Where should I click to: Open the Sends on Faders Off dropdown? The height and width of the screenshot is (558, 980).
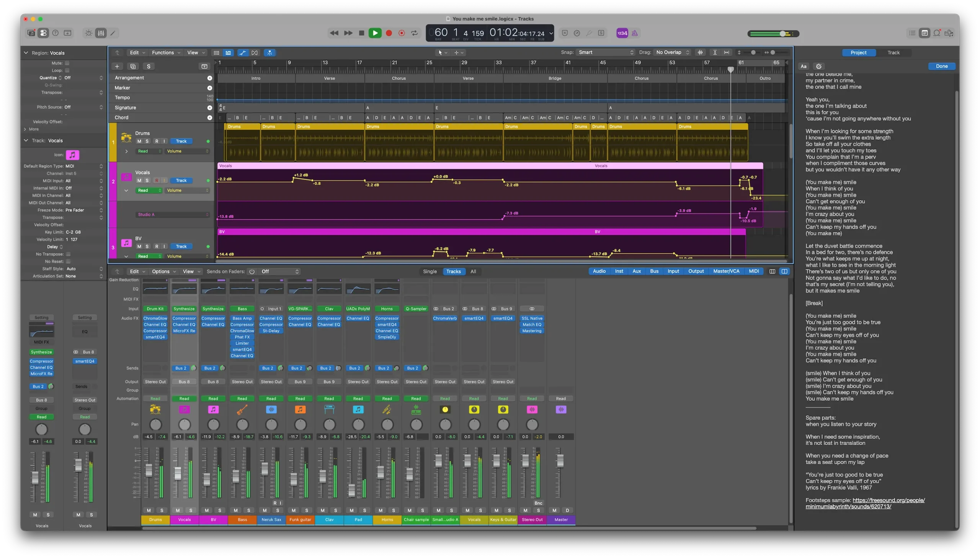[280, 271]
